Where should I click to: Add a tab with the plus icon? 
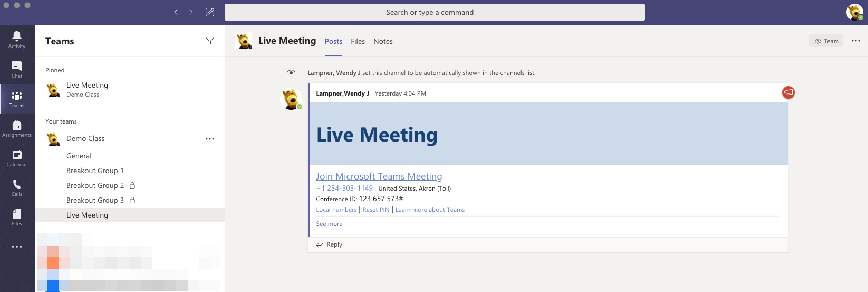click(406, 41)
